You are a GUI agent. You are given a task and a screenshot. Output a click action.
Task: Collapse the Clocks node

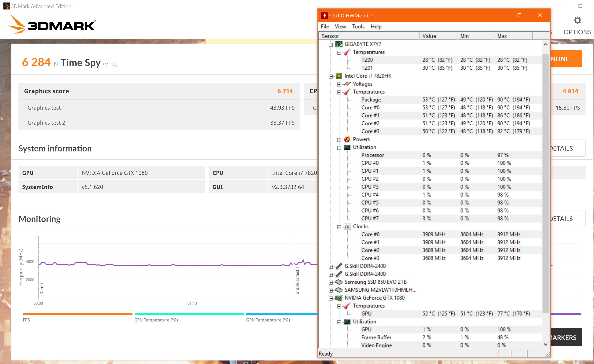(x=339, y=227)
